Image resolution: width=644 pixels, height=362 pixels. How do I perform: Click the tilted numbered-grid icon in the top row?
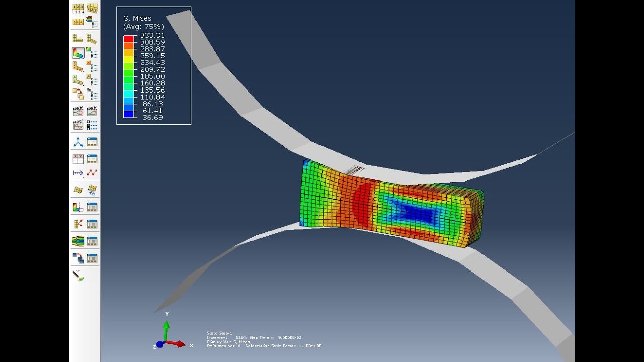pos(92,8)
